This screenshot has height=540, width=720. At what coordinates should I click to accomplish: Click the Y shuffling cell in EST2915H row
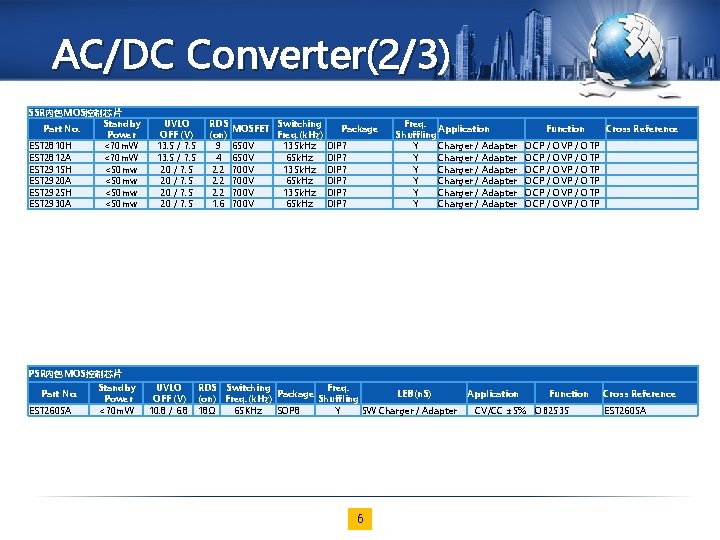point(416,169)
